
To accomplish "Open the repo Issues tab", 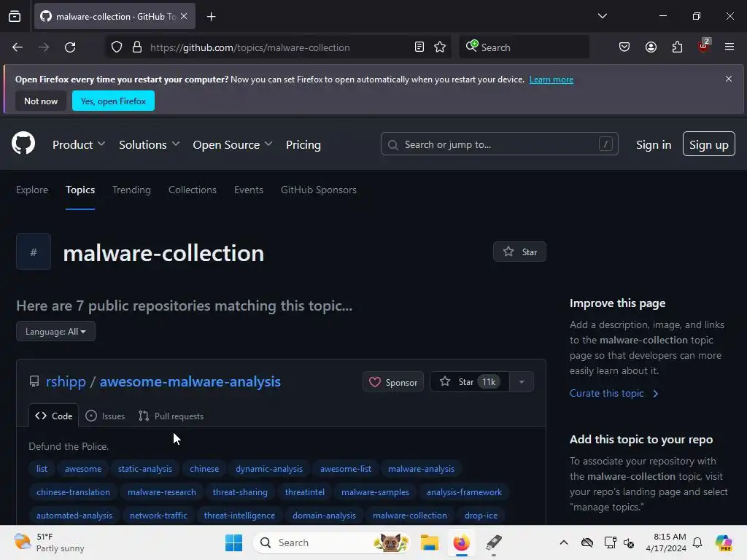I will coord(105,416).
